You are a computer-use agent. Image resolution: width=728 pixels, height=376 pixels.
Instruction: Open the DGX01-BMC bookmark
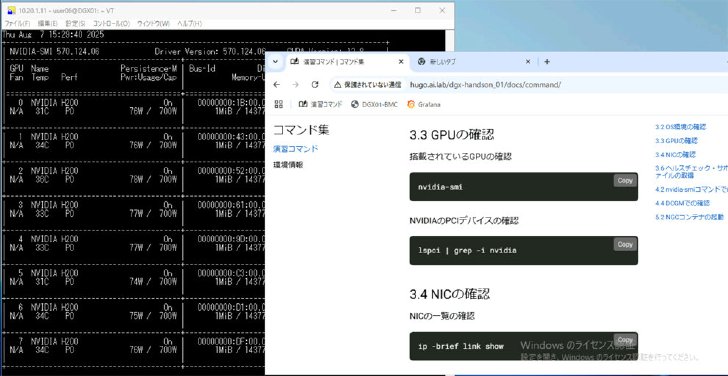pyautogui.click(x=375, y=104)
